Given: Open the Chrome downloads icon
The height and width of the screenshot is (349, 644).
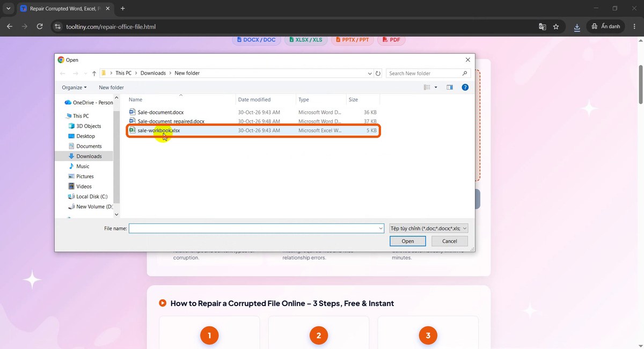Looking at the screenshot, I should click(577, 26).
